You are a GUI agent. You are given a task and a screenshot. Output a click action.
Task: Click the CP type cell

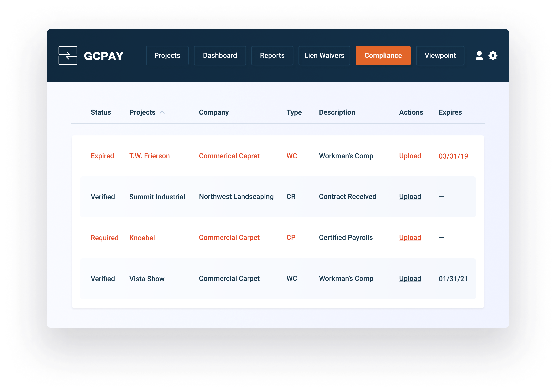pos(291,238)
